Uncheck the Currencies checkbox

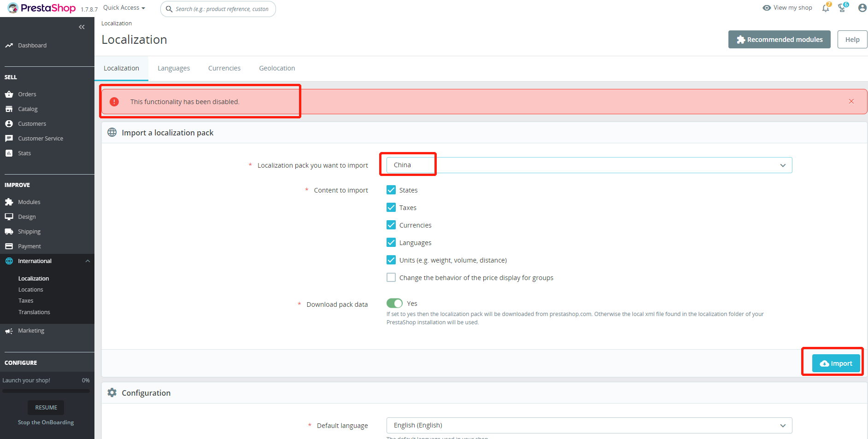pos(391,225)
